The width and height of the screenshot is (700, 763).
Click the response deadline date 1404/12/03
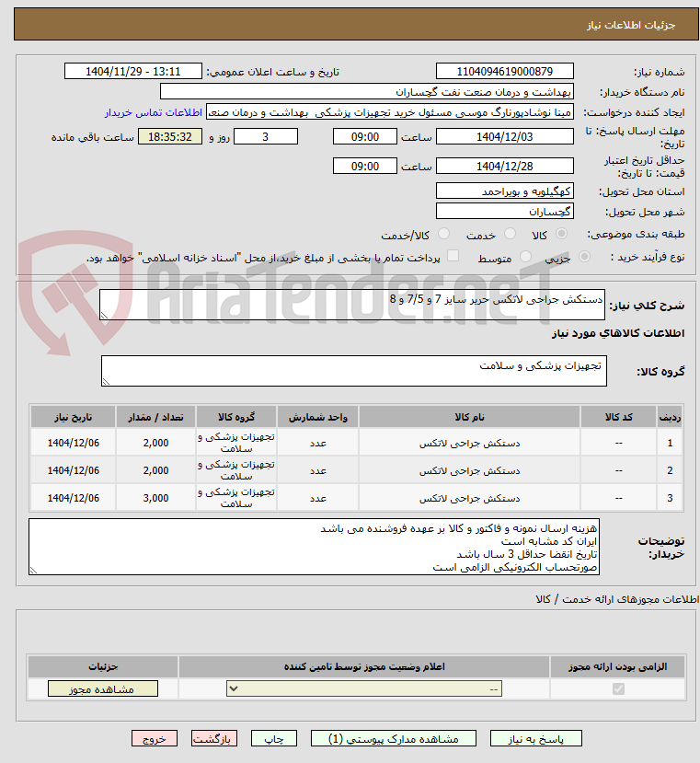(x=504, y=137)
